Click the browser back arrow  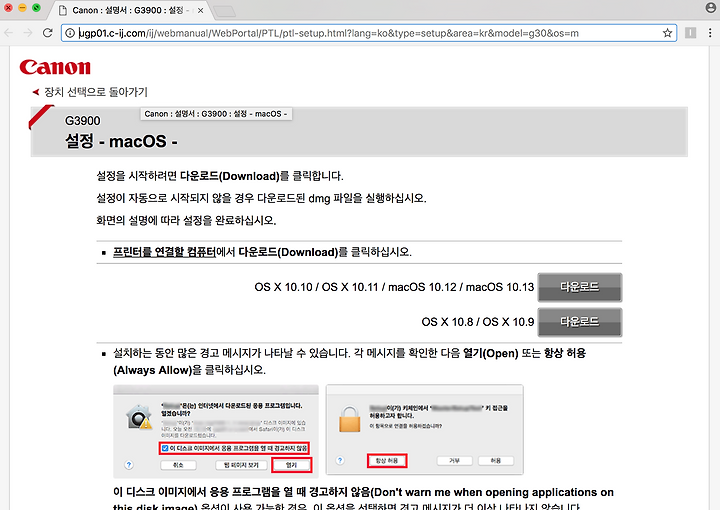pyautogui.click(x=9, y=33)
